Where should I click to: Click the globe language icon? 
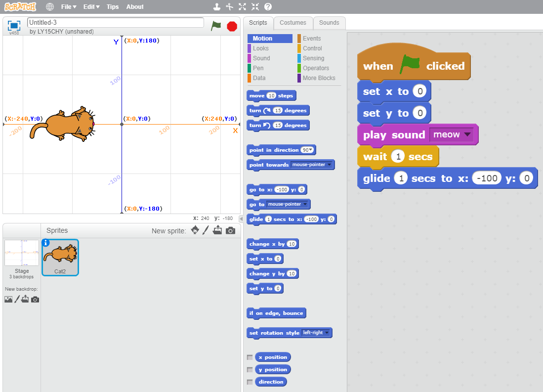pyautogui.click(x=50, y=7)
